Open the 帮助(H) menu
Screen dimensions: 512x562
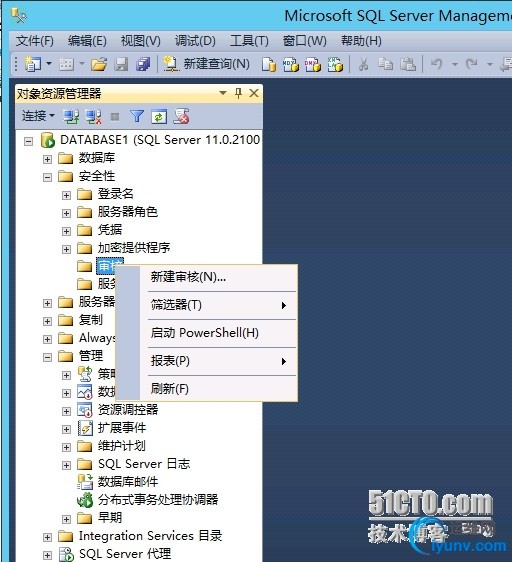click(361, 41)
